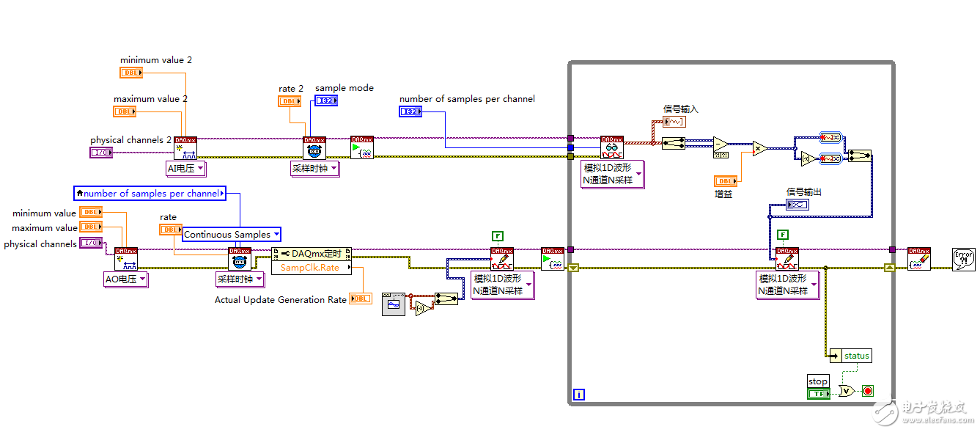Screen dimensions: 980x432
Task: Select the number of samples per channel local variable
Action: 150,193
